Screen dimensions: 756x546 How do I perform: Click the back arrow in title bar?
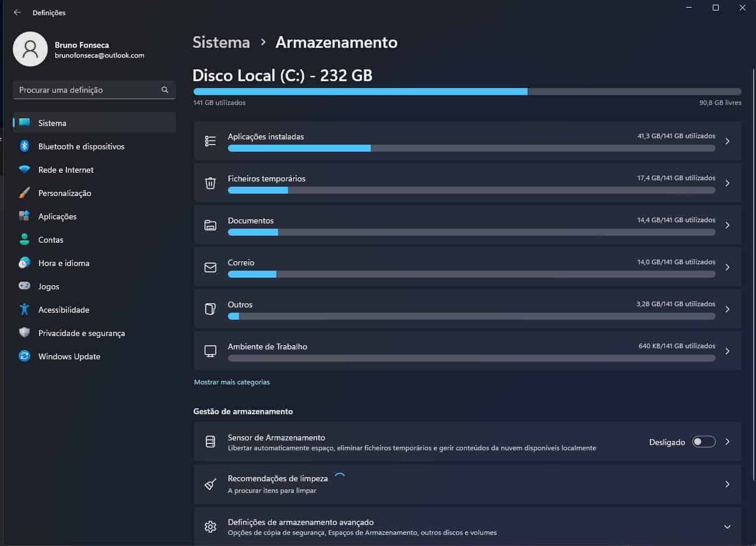(x=17, y=12)
